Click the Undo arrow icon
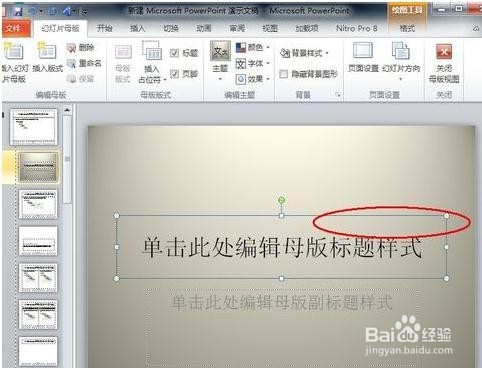 [32, 11]
